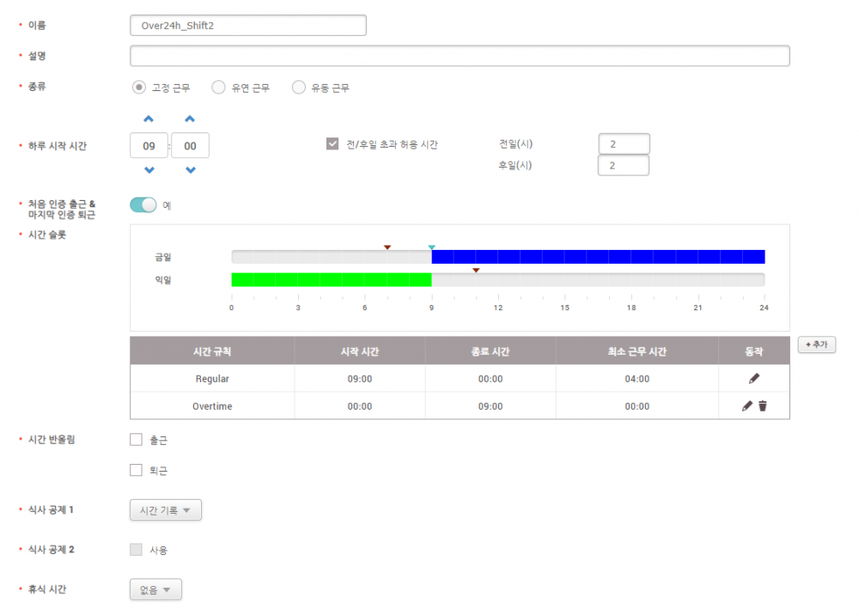859x616 pixels.
Task: Delete the Overtime time slot row
Action: tap(762, 406)
